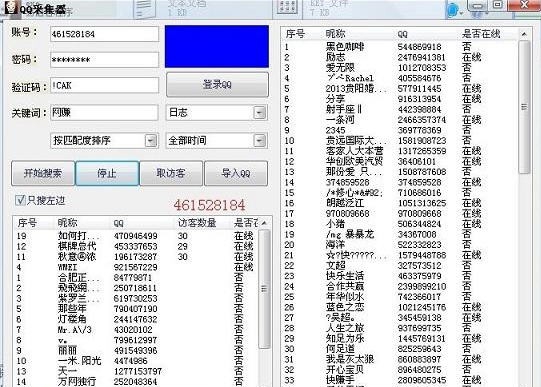This screenshot has width=541, height=387.
Task: Click the right list's scroll up arrow
Action: (524, 34)
